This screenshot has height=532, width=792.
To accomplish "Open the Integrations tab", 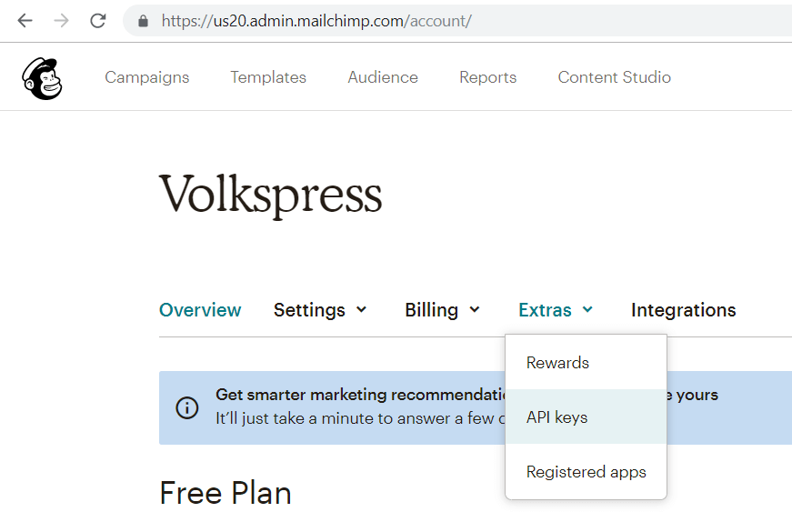I will pos(683,310).
